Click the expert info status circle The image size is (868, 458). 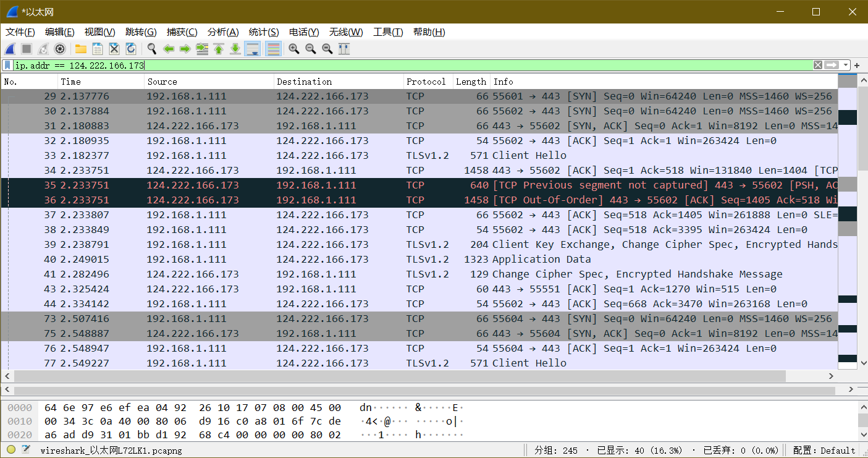coord(11,450)
